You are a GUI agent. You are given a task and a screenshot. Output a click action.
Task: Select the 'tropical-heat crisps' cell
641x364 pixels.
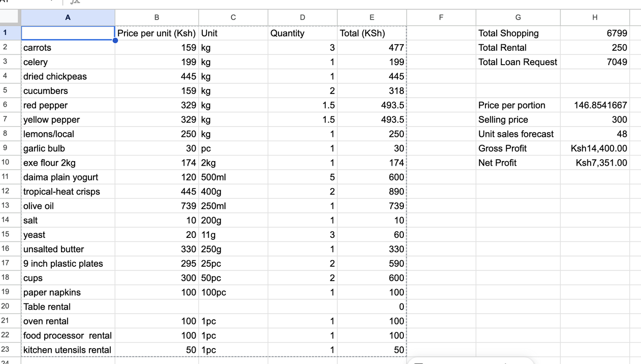pyautogui.click(x=68, y=191)
